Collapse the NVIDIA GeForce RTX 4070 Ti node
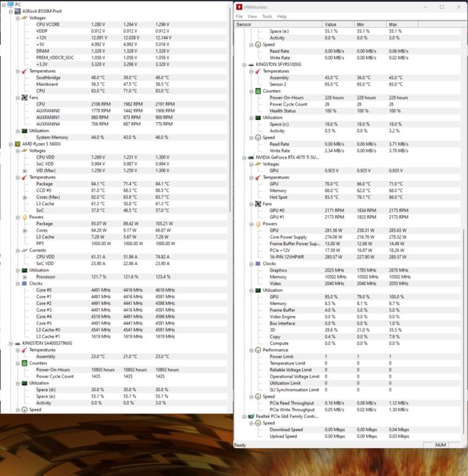 (x=244, y=157)
